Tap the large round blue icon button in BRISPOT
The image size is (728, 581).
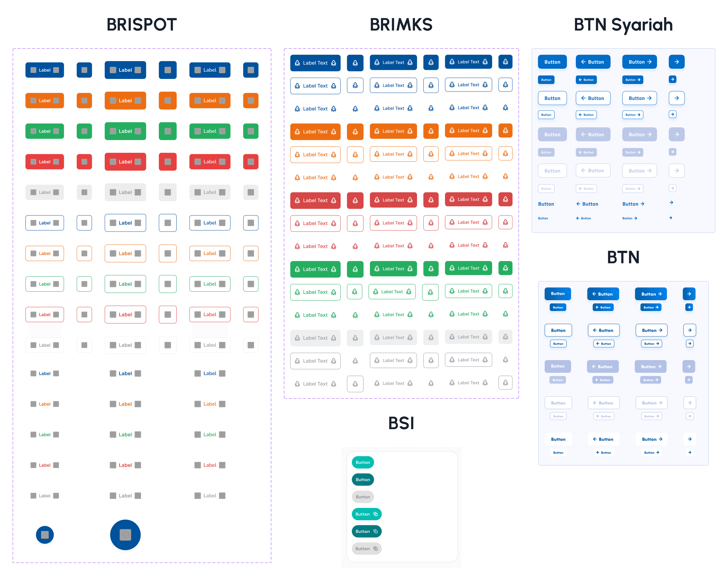coord(125,535)
